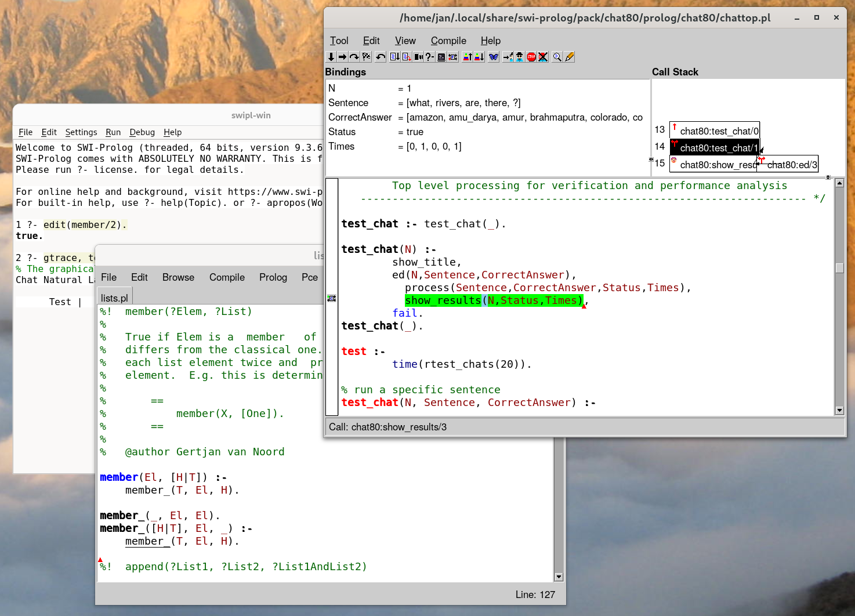Select the chat80:ed/3 call stack frame
855x616 pixels.
tap(791, 165)
